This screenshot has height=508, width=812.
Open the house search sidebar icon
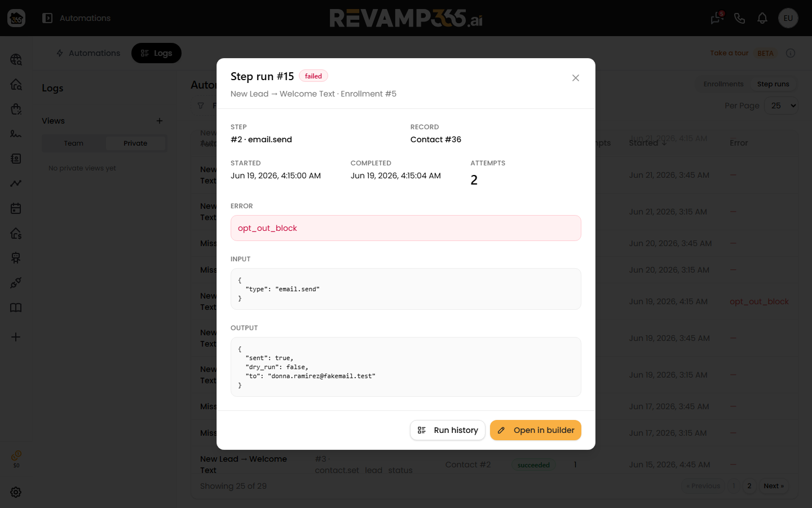tap(16, 84)
